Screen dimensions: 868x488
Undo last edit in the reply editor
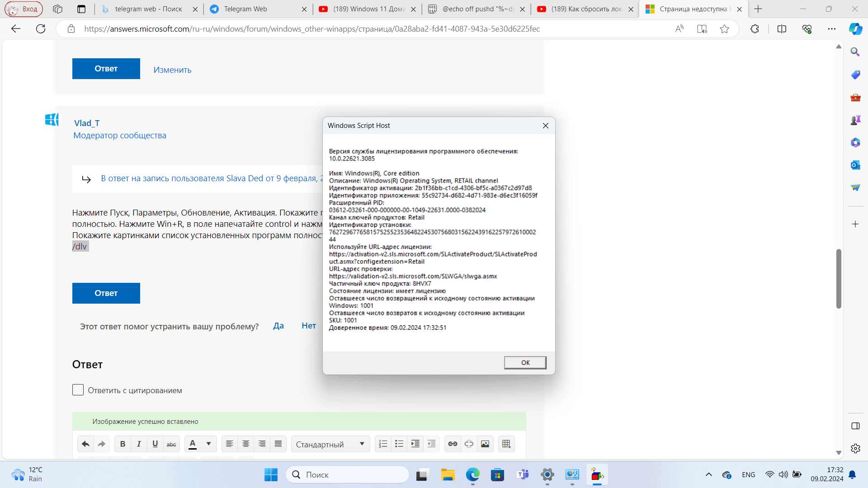85,444
